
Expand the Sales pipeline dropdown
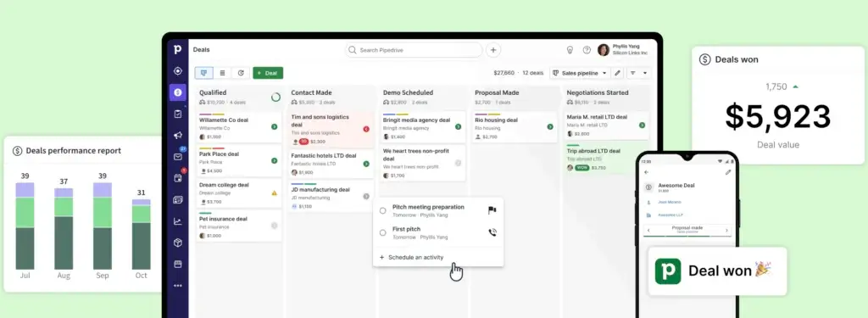pyautogui.click(x=580, y=73)
